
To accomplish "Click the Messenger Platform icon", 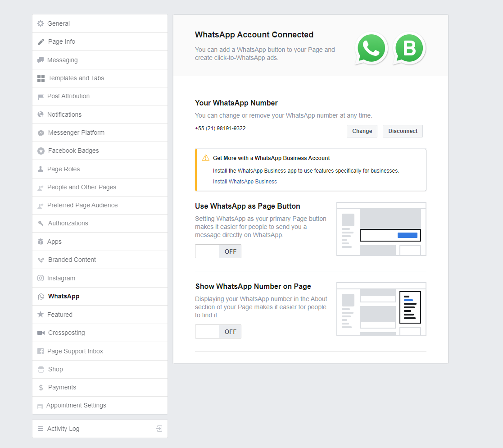I will click(41, 133).
